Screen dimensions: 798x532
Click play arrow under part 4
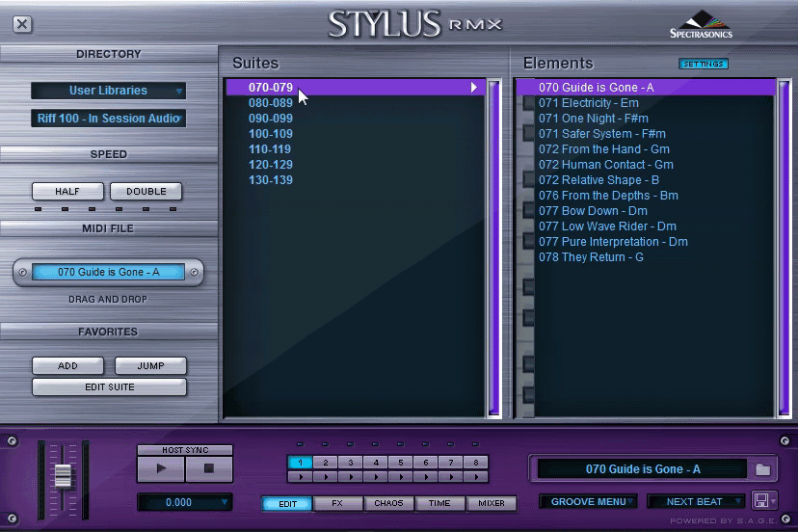click(x=376, y=477)
